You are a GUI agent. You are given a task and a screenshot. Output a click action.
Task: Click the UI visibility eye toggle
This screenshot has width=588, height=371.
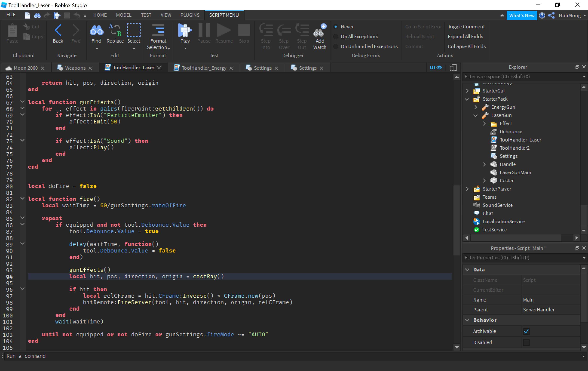[x=436, y=68]
